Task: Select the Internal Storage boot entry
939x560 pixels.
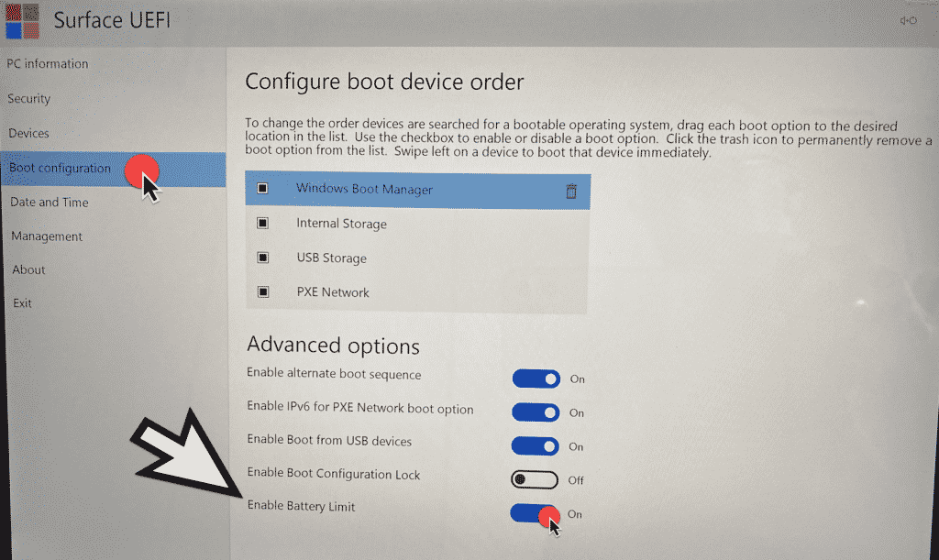Action: pyautogui.click(x=417, y=224)
